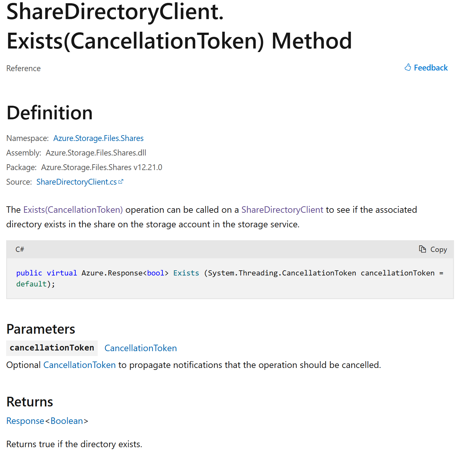The image size is (476, 453).
Task: Click the Definition section heading
Action: pyautogui.click(x=50, y=113)
